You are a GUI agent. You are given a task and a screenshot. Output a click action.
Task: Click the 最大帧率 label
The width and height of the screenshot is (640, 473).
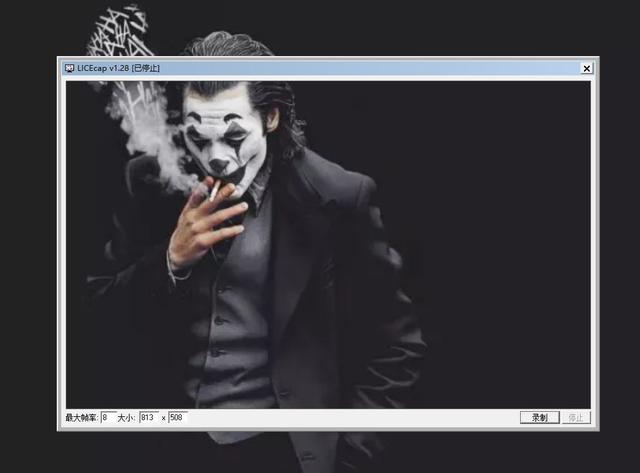click(82, 417)
